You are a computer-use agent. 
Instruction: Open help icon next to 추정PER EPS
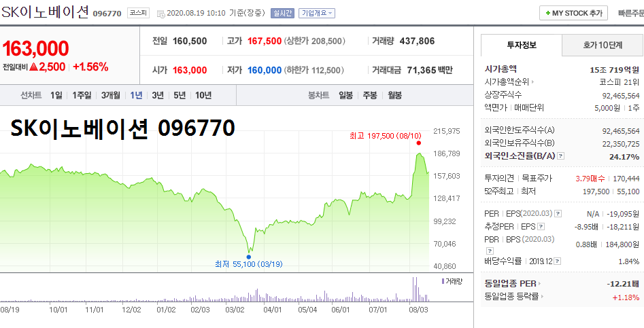tap(541, 226)
